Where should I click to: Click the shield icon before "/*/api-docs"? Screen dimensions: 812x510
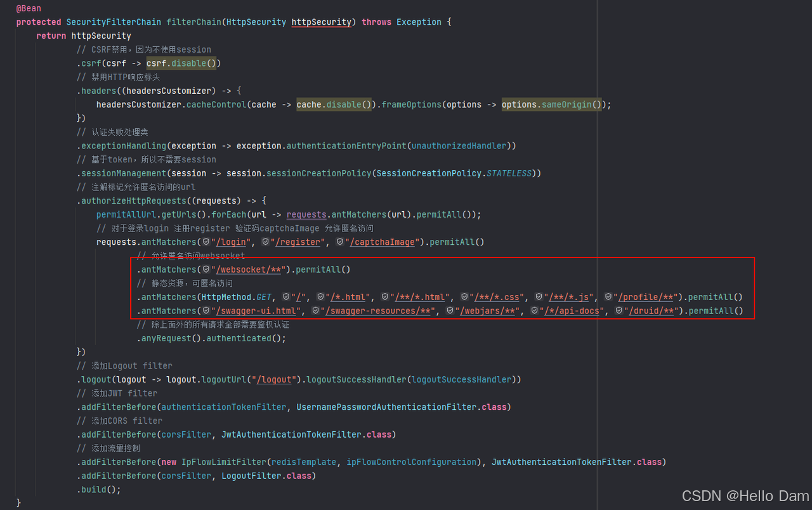tap(534, 311)
